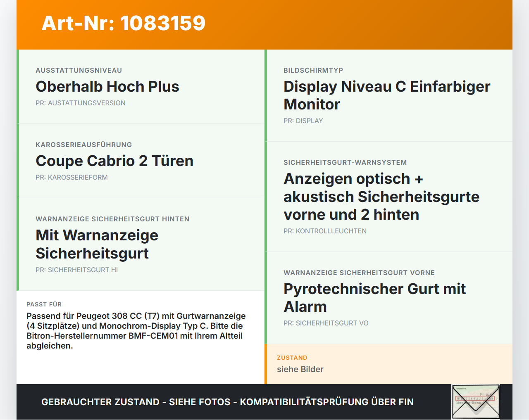The width and height of the screenshot is (529, 420).
Task: Click 'PR: SICHERHEITSGURT HI' caption
Action: [x=76, y=270]
